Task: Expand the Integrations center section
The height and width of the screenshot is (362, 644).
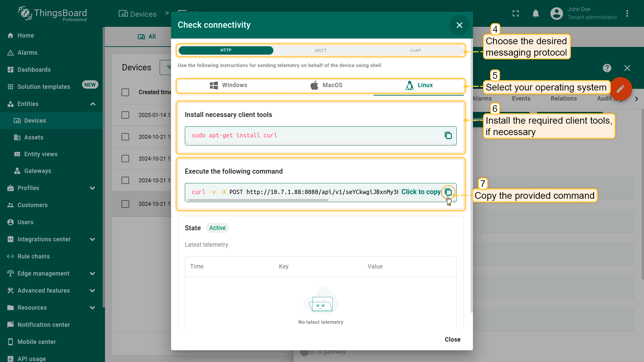Action: [x=93, y=239]
